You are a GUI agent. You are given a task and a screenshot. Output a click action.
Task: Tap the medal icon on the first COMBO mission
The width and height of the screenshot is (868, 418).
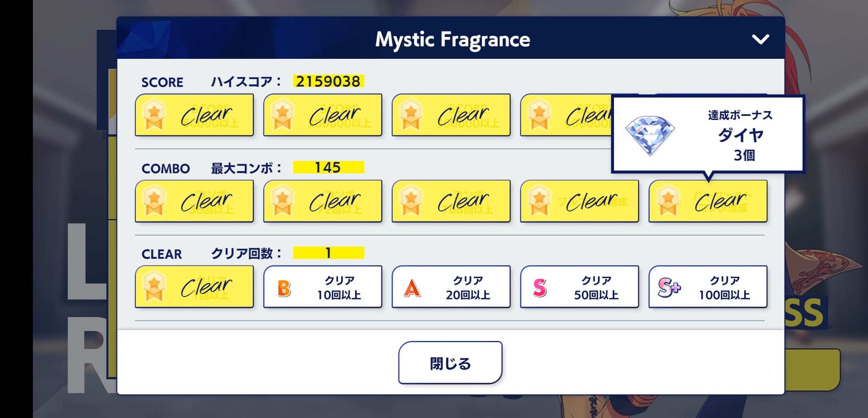154,200
